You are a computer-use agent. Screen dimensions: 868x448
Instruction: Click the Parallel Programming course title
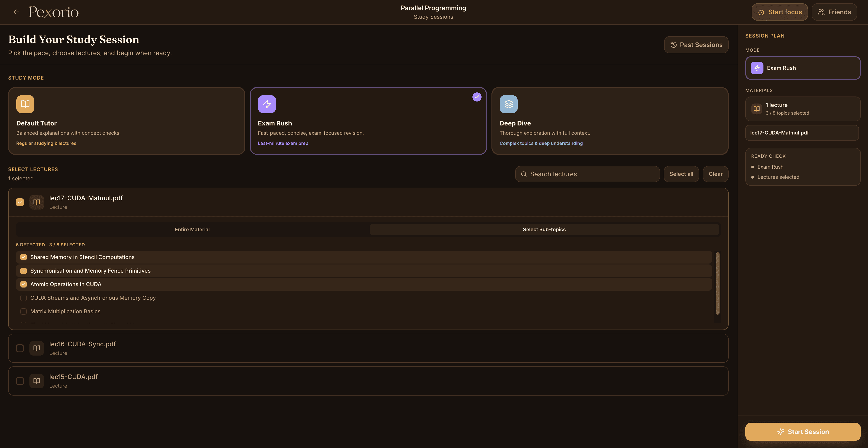coord(433,8)
